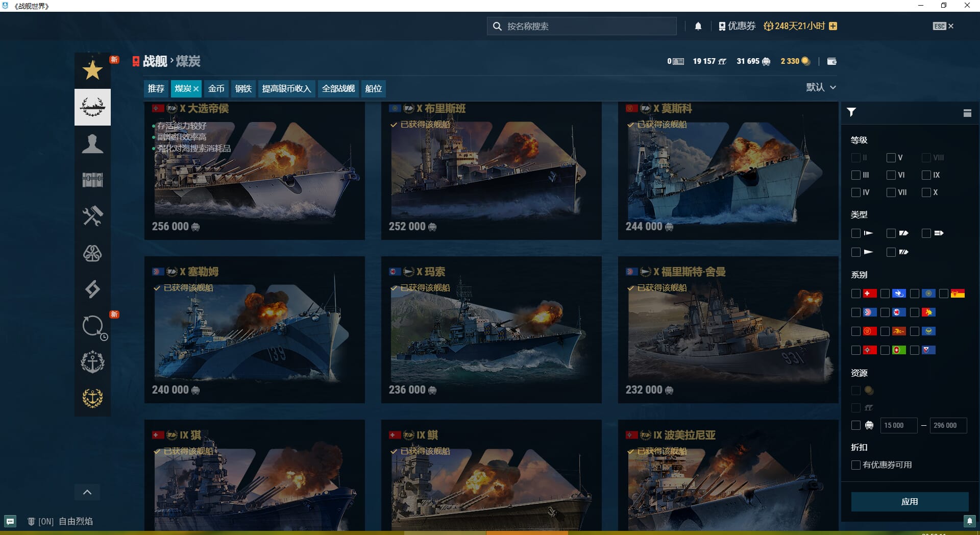Viewport: 980px width, 535px height.
Task: Click the funnel filter icon
Action: click(851, 112)
